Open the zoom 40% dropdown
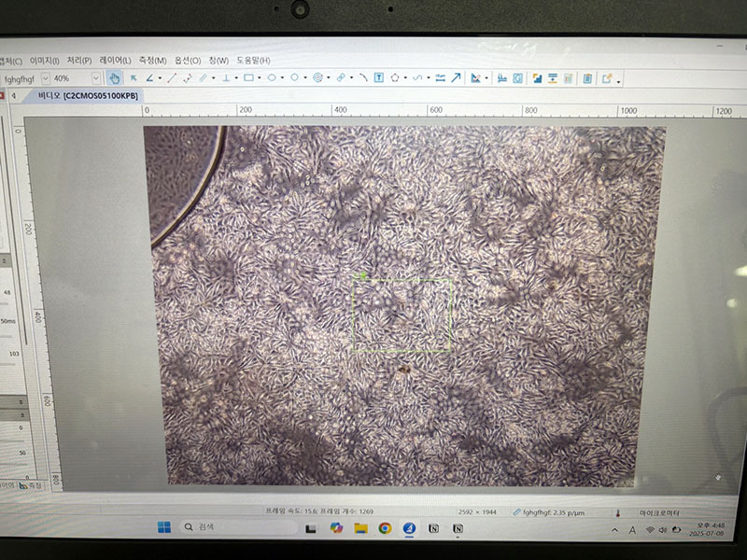747x560 pixels. pyautogui.click(x=95, y=78)
